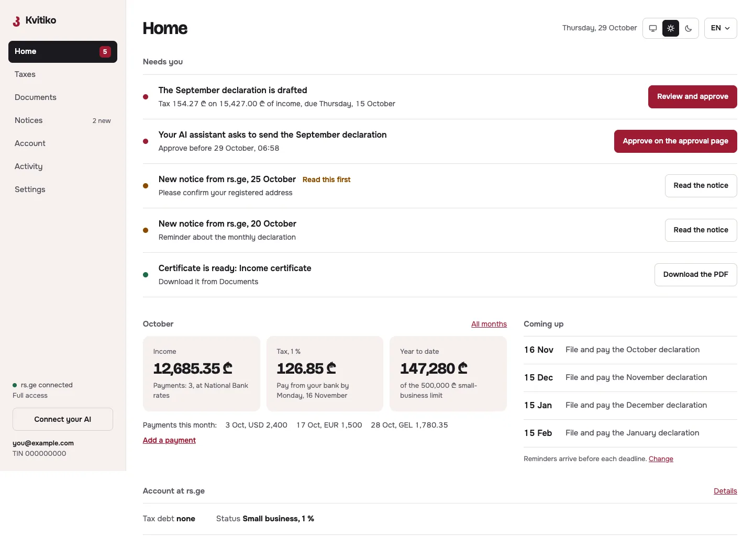
Task: Go to Taxes in sidebar
Action: point(63,74)
